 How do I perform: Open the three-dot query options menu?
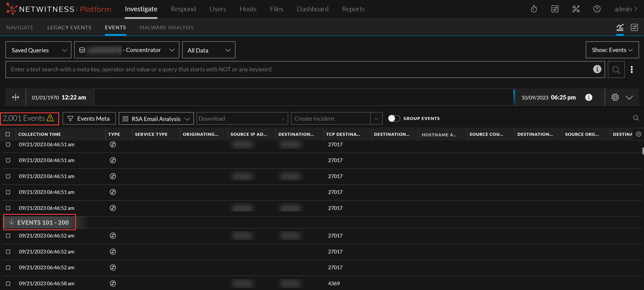tap(632, 70)
